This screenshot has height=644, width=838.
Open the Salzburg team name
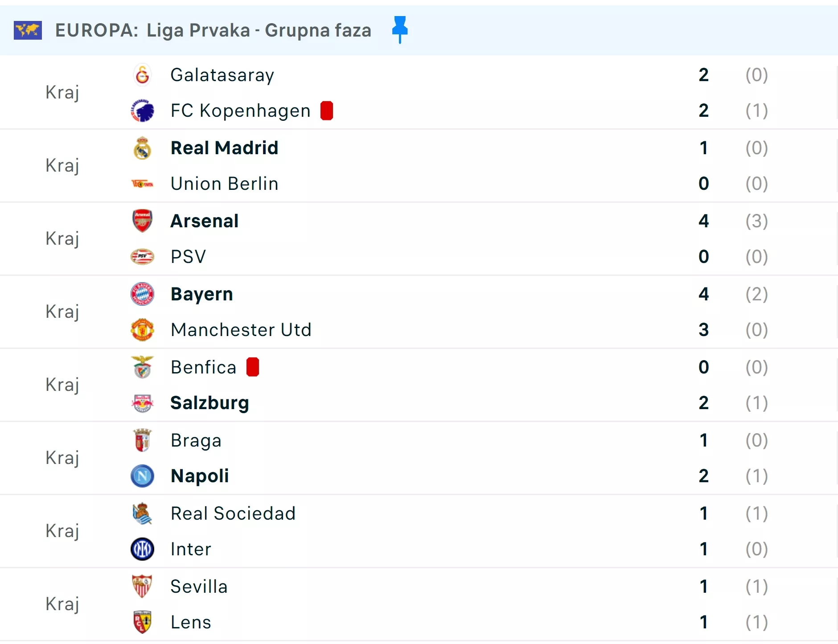(x=209, y=403)
